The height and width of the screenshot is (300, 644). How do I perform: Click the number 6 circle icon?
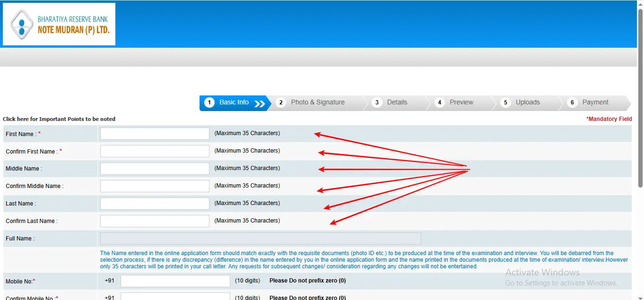[572, 103]
